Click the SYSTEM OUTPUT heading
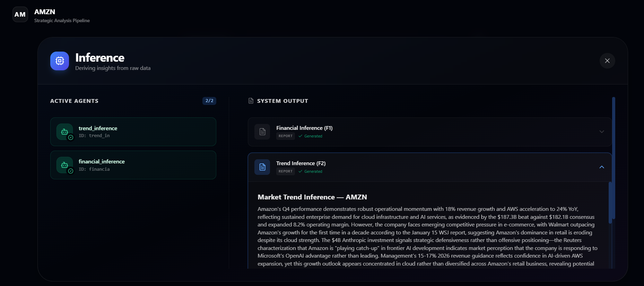The height and width of the screenshot is (286, 644). [x=282, y=101]
